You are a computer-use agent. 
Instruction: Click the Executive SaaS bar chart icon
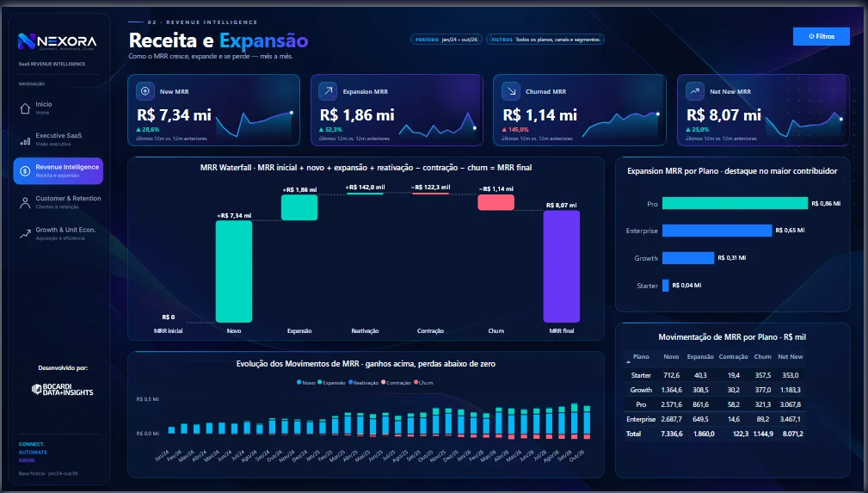tap(25, 141)
